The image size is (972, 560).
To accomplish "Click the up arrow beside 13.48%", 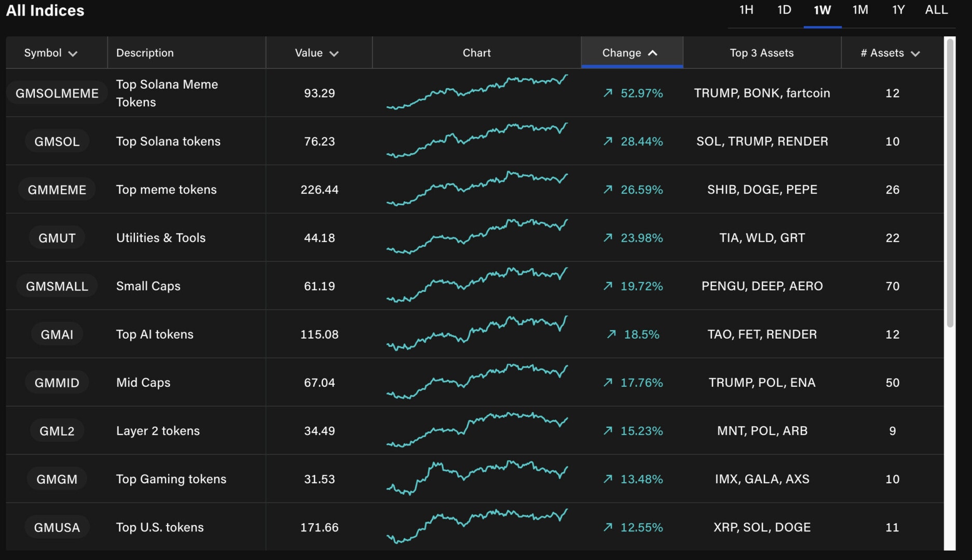I will point(608,479).
